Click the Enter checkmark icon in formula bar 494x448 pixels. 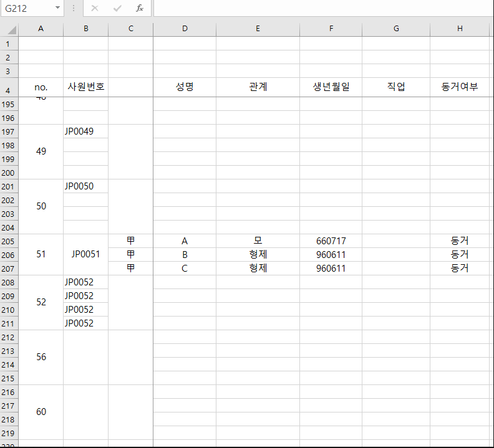pyautogui.click(x=117, y=8)
